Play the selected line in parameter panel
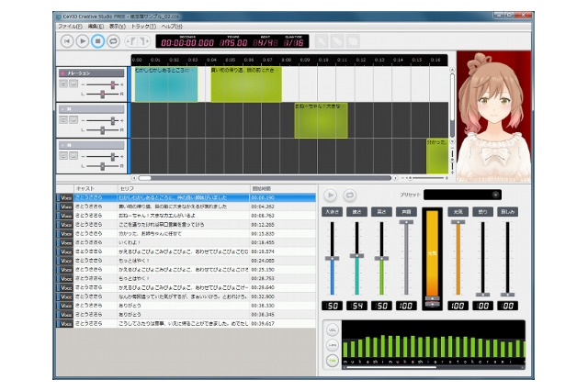Viewport: 588px width, 391px height. 331,195
